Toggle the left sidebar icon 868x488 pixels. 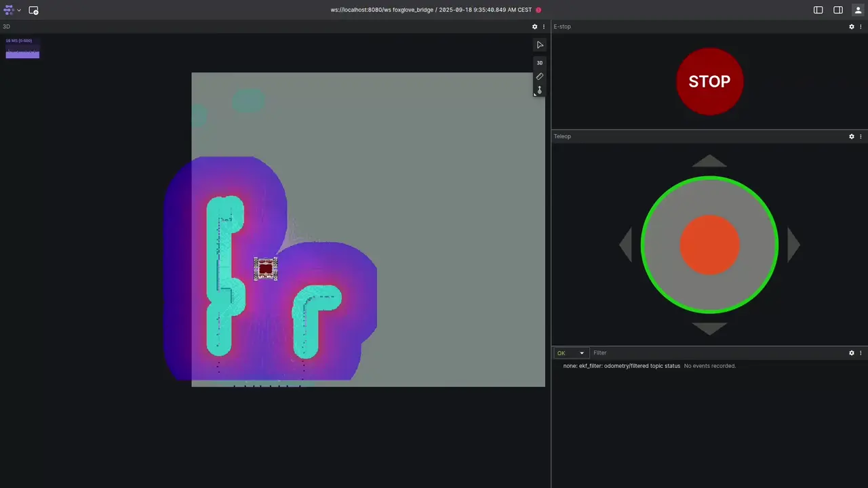tap(818, 10)
